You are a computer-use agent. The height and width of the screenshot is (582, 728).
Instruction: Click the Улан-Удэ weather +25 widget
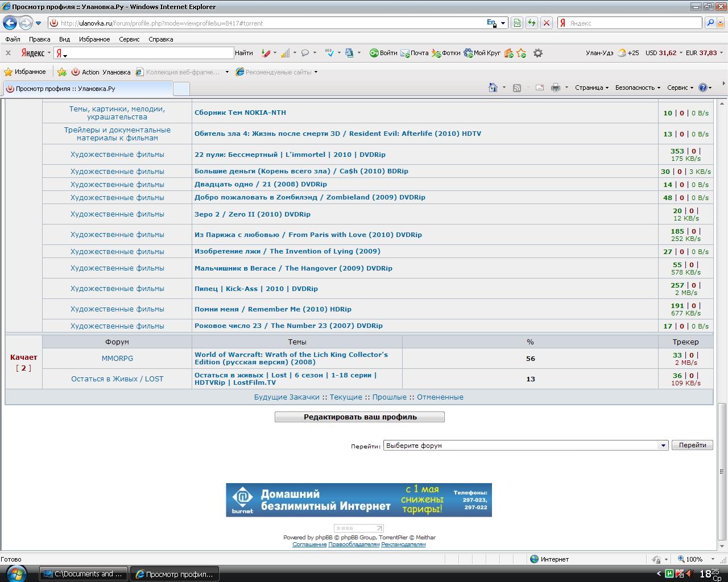(x=612, y=53)
